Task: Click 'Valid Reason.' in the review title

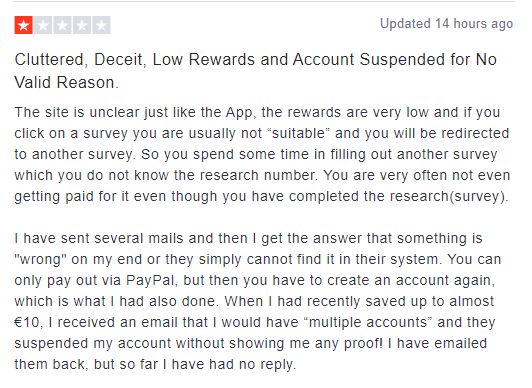Action: click(x=66, y=82)
